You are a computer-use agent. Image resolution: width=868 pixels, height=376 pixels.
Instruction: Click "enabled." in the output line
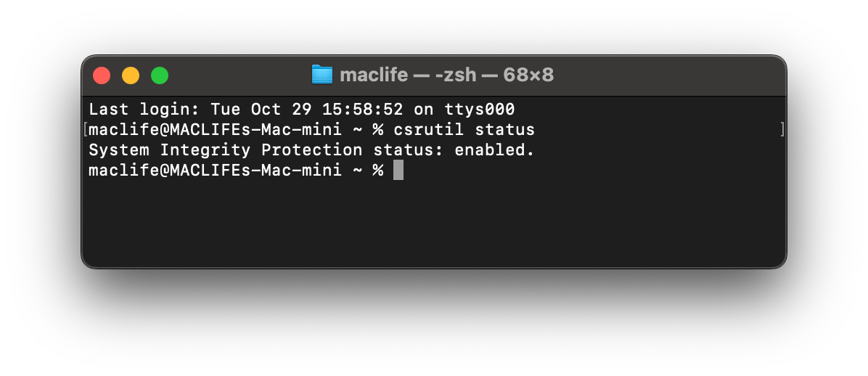pos(494,150)
